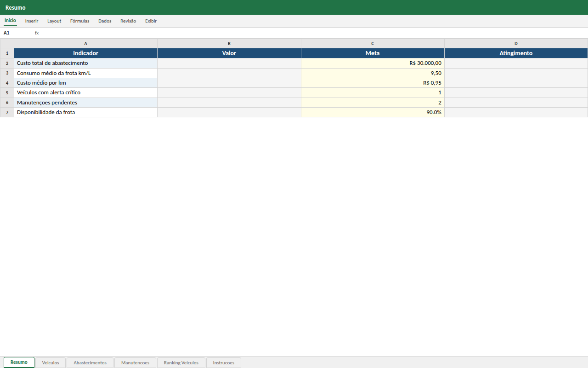The height and width of the screenshot is (368, 588).
Task: Open the Instrucoes sheet tab
Action: pos(224,362)
